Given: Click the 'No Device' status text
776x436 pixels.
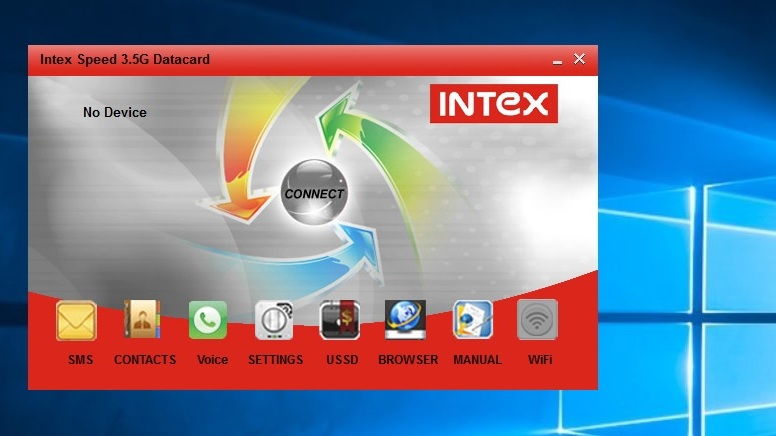Looking at the screenshot, I should click(115, 112).
